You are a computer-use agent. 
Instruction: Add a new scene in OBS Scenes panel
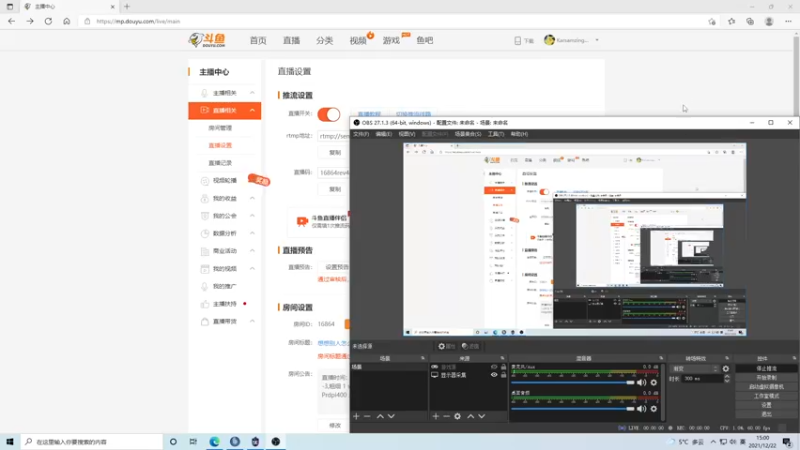356,416
